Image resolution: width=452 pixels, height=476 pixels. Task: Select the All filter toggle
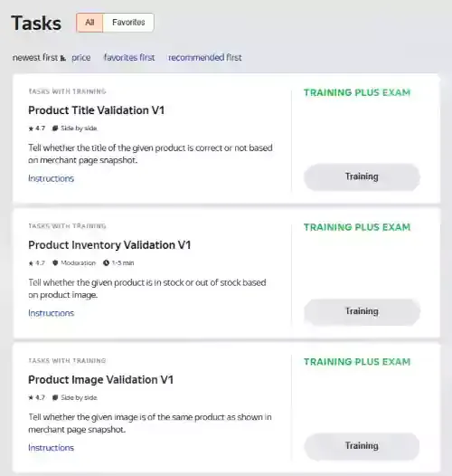[x=89, y=22]
